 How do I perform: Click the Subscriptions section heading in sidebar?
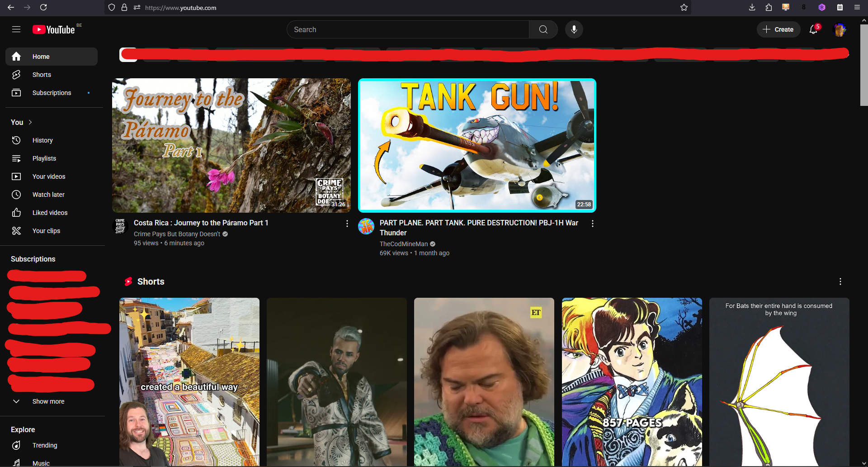coord(33,259)
